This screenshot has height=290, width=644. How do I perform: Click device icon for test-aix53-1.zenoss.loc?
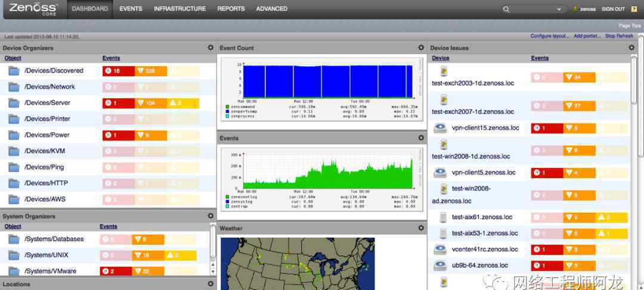[x=443, y=233]
